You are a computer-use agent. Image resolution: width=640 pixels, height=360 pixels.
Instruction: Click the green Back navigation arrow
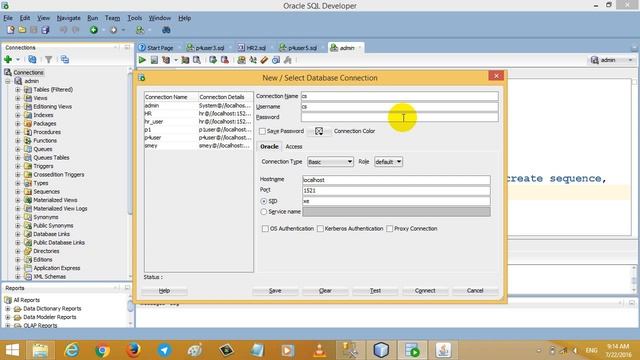[93, 30]
